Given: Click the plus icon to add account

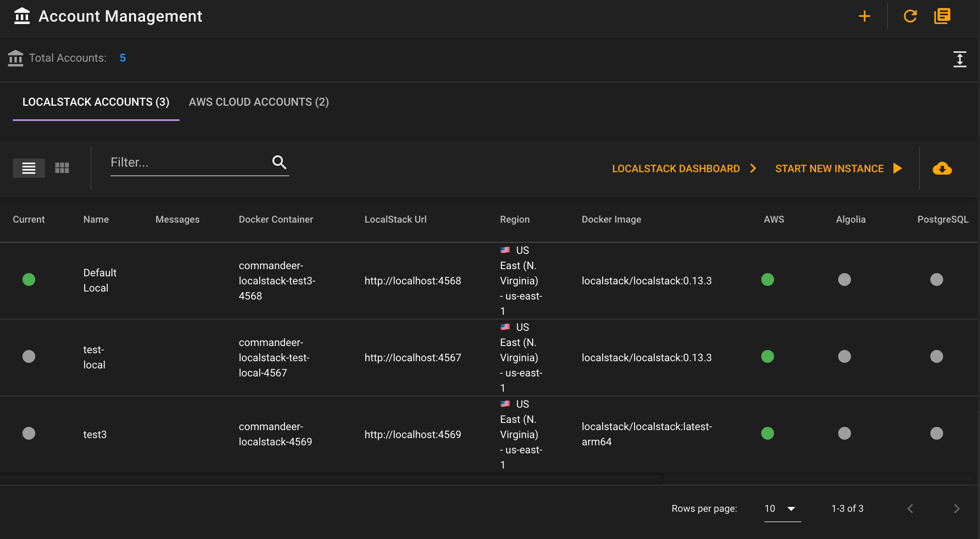Looking at the screenshot, I should tap(865, 16).
